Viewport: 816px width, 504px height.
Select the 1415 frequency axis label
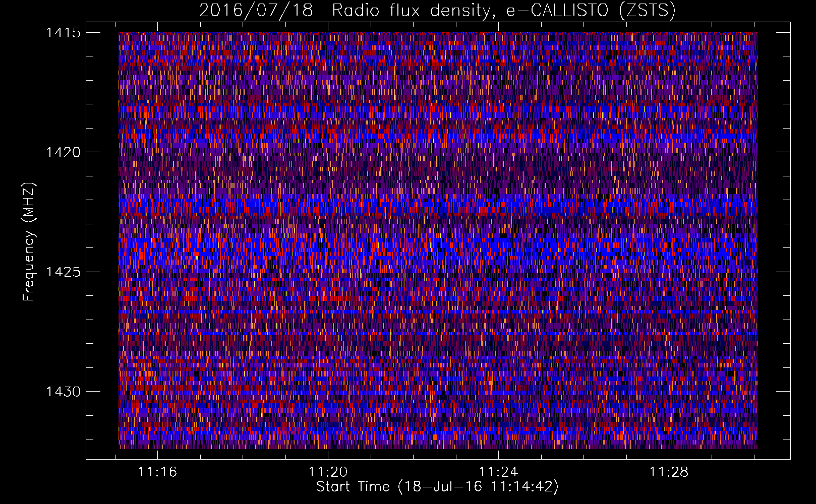64,33
